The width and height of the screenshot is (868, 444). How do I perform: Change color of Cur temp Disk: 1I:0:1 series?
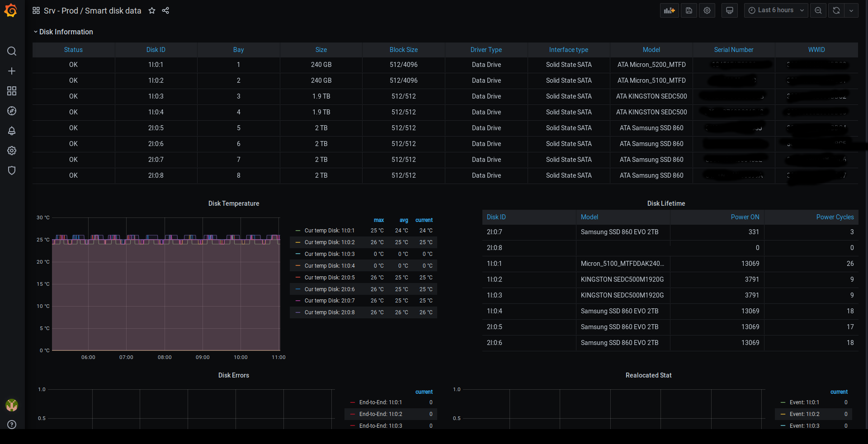298,231
